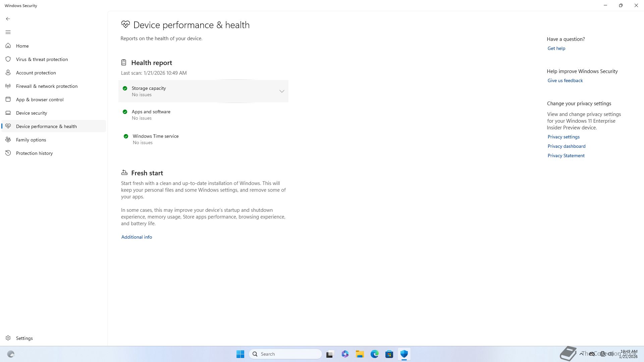
Task: Expand Storage capacity chevron
Action: (x=282, y=91)
